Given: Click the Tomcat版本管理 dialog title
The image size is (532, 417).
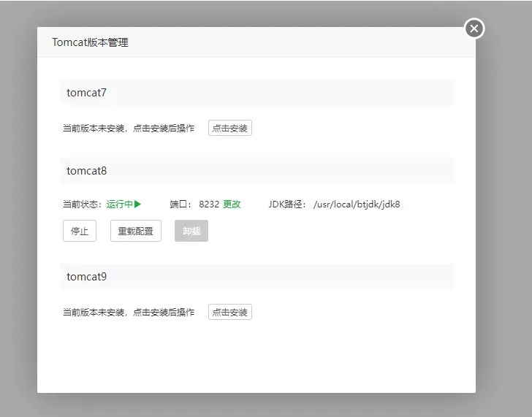Looking at the screenshot, I should point(90,42).
